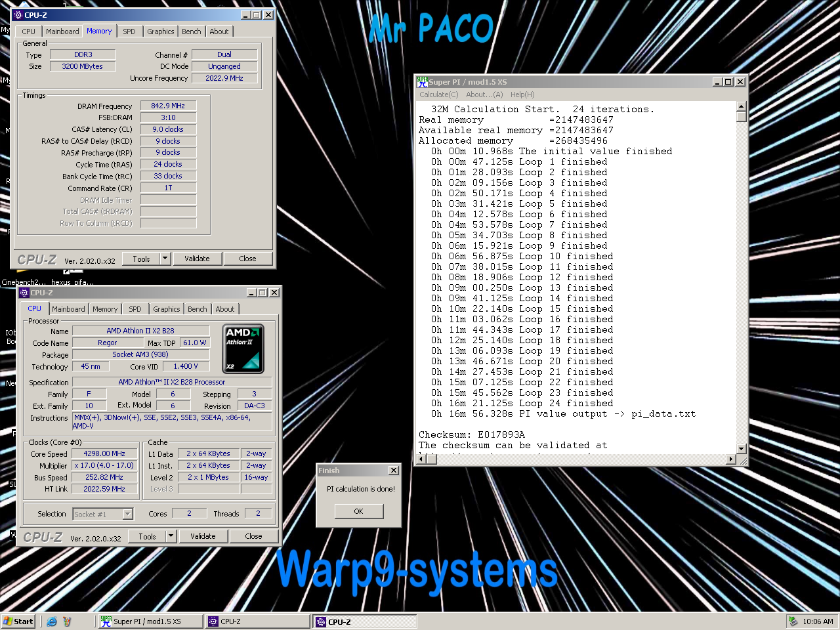Open About tab in top CPU-Z window
This screenshot has height=630, width=840.
click(219, 31)
